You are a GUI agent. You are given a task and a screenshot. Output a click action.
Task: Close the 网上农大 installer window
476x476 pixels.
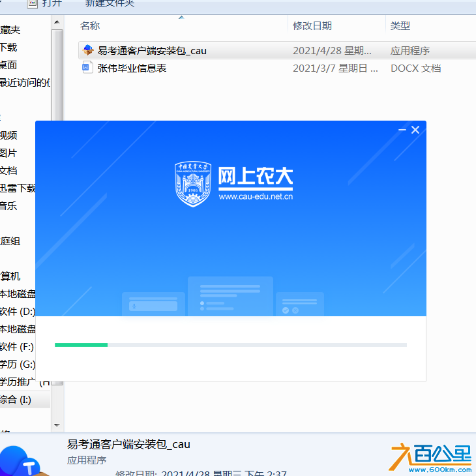[415, 130]
